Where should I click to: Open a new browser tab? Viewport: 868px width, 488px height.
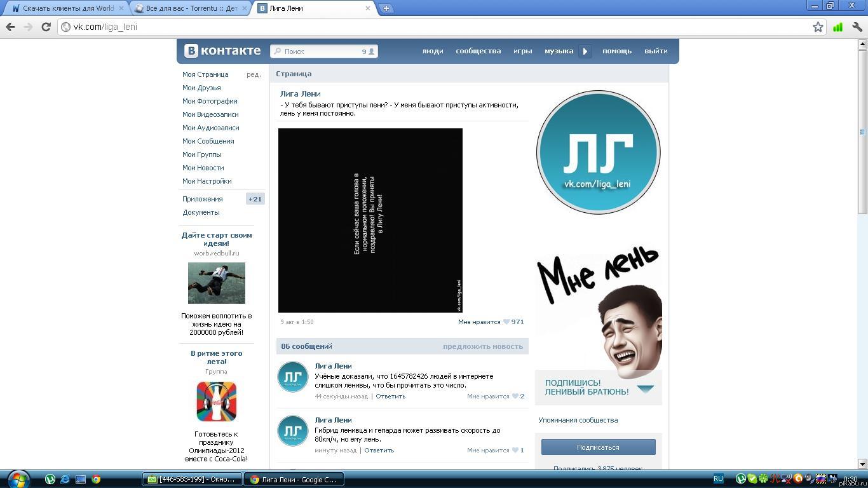coord(386,8)
